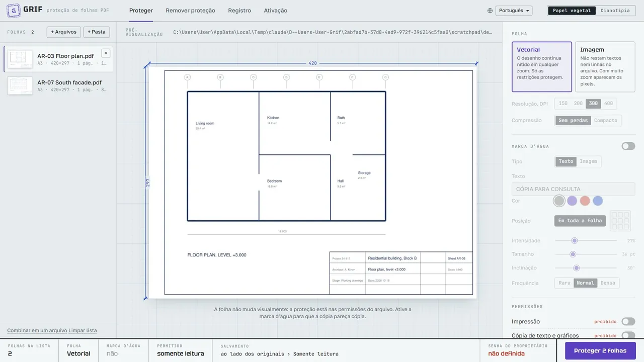644x362 pixels.
Task: Open the Em toda a folha position selector
Action: click(x=580, y=221)
